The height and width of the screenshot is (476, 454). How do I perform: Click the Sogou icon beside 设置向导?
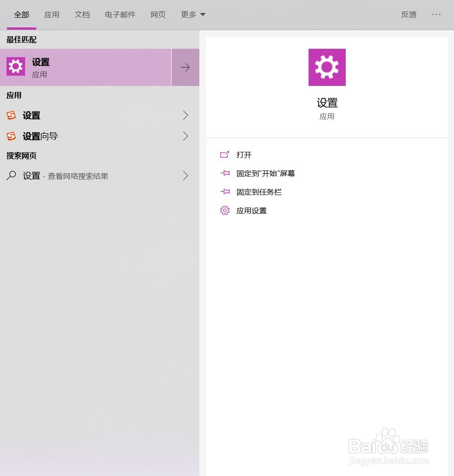point(11,136)
